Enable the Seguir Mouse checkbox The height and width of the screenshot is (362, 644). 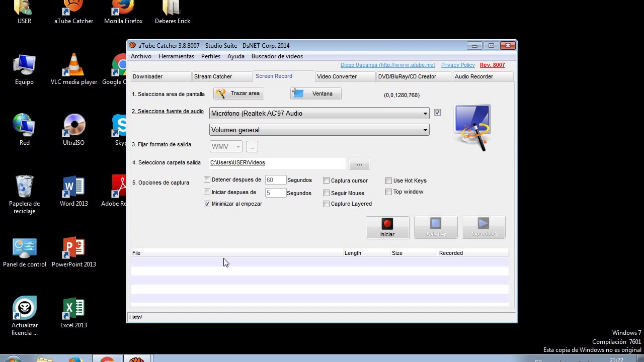[x=326, y=193]
